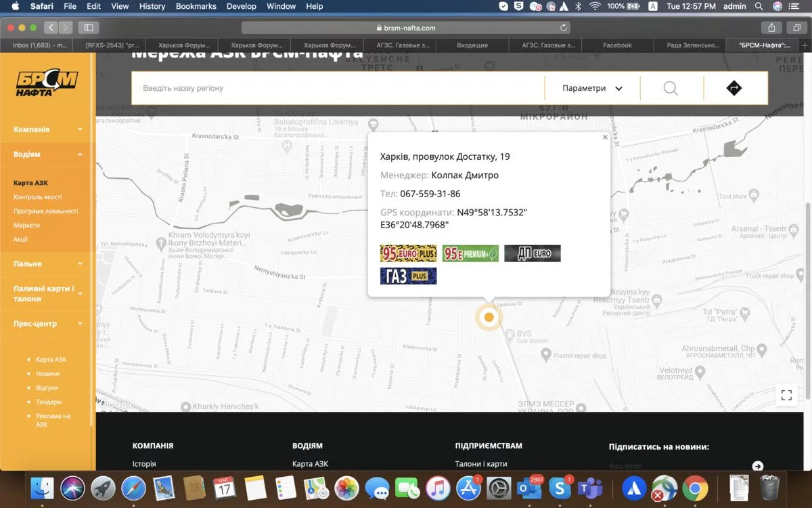Open Microsoft Teams from Dock

(591, 488)
